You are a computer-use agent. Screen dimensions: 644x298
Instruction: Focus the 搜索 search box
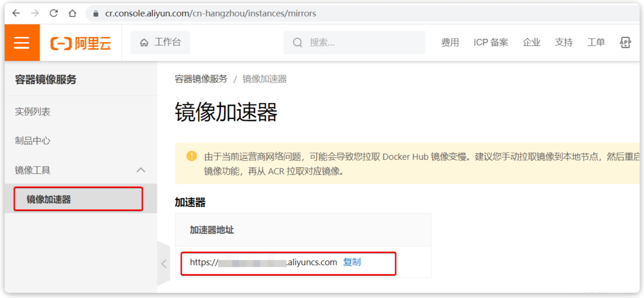point(354,42)
